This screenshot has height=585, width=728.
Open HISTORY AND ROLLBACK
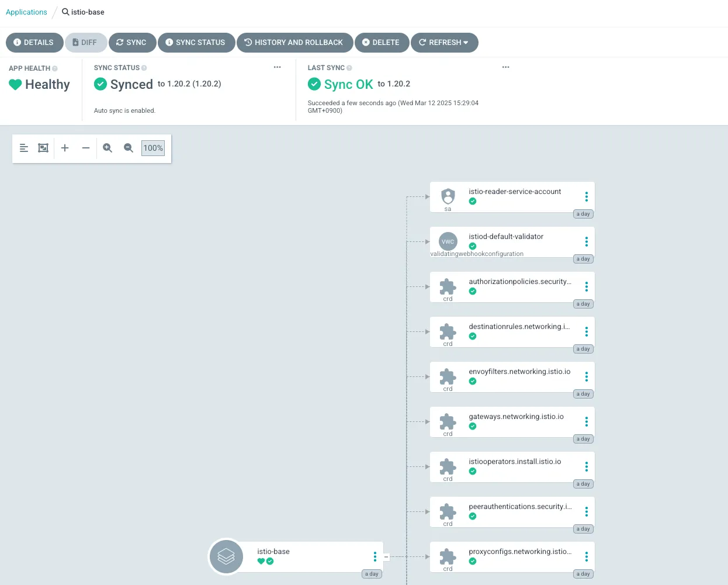point(294,43)
